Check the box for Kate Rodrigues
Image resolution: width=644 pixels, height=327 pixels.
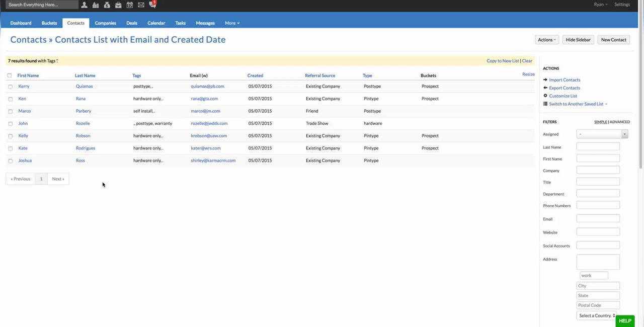(x=10, y=148)
